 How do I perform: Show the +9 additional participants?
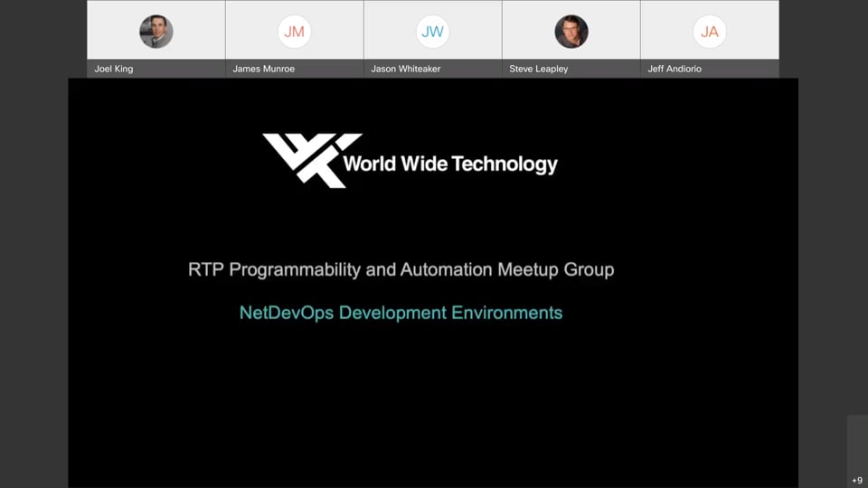(x=857, y=480)
